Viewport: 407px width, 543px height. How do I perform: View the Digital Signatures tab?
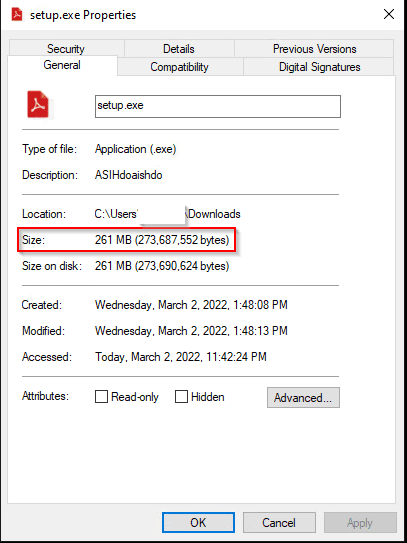tap(320, 66)
